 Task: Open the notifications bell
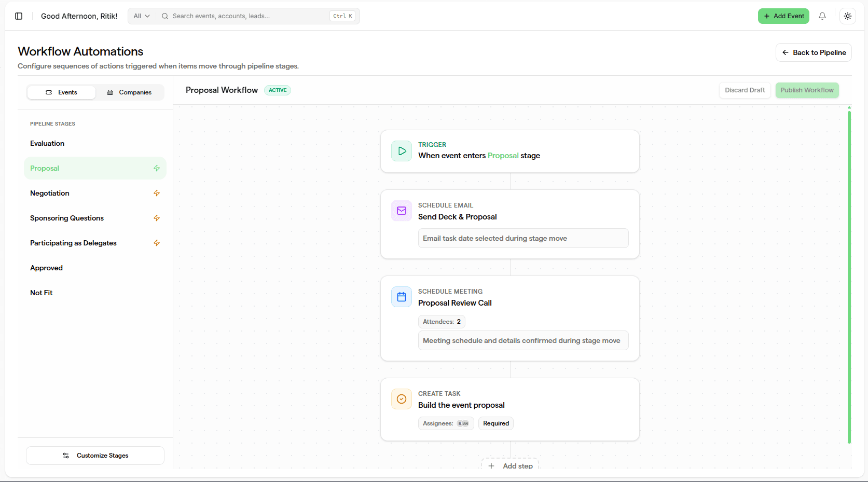click(x=822, y=16)
